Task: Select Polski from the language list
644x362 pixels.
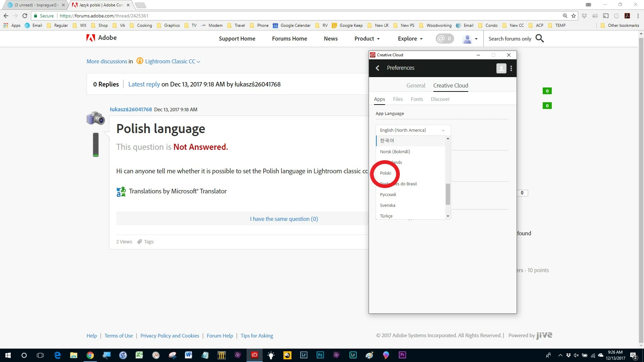Action: [x=385, y=173]
